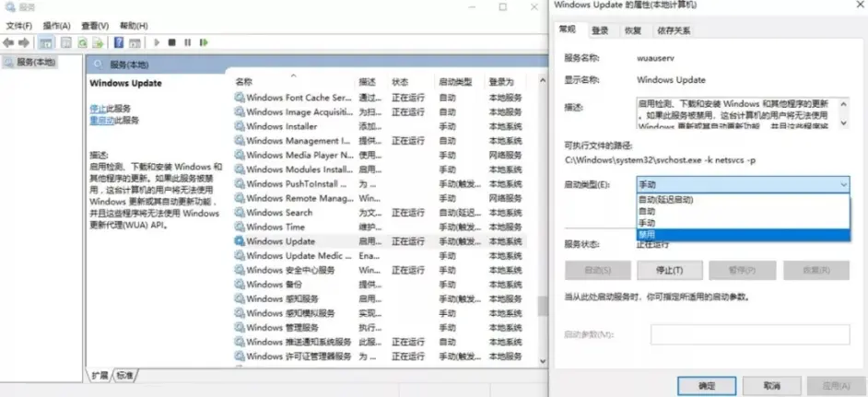This screenshot has height=397, width=868.
Task: Choose 自动(延迟启动) from startup type list
Action: click(743, 200)
